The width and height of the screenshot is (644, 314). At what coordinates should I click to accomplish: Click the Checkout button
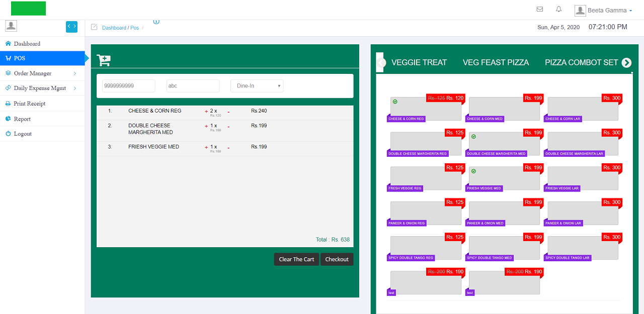tap(337, 259)
